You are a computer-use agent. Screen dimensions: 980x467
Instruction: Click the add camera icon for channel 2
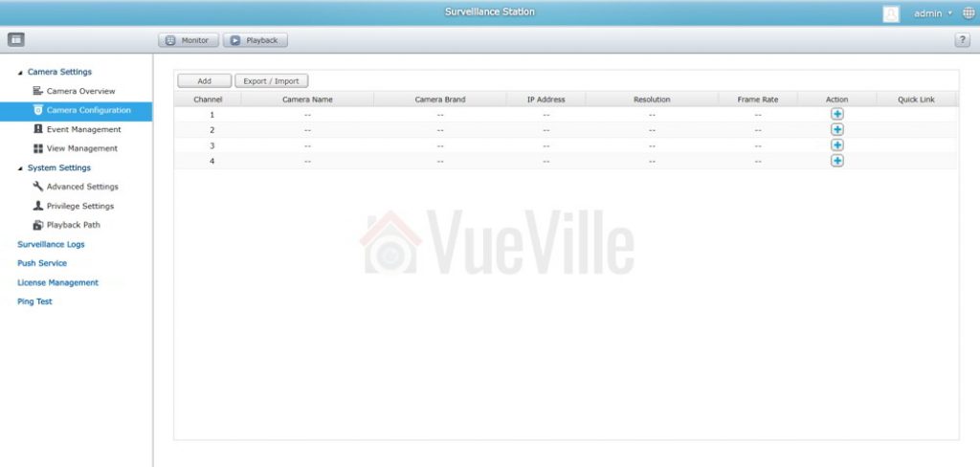click(x=836, y=129)
